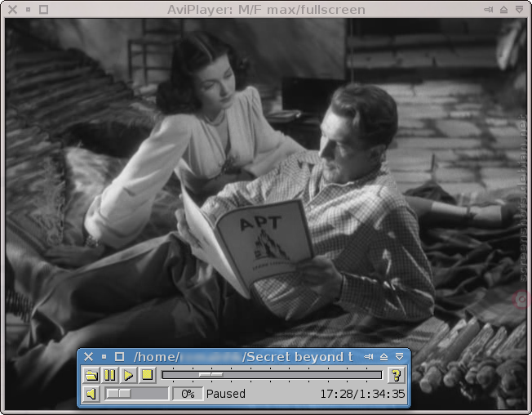
Task: Click the 17:28/1:34:35 time display
Action: pyautogui.click(x=362, y=394)
